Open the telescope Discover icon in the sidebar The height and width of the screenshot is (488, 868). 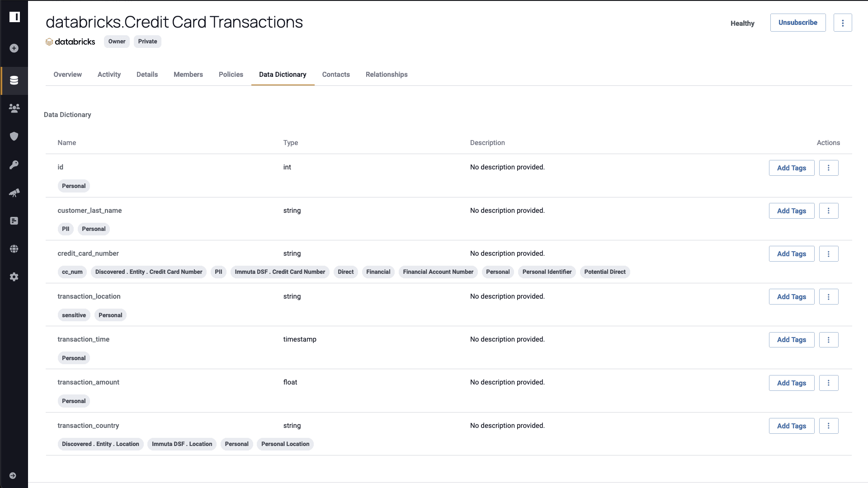[14, 193]
